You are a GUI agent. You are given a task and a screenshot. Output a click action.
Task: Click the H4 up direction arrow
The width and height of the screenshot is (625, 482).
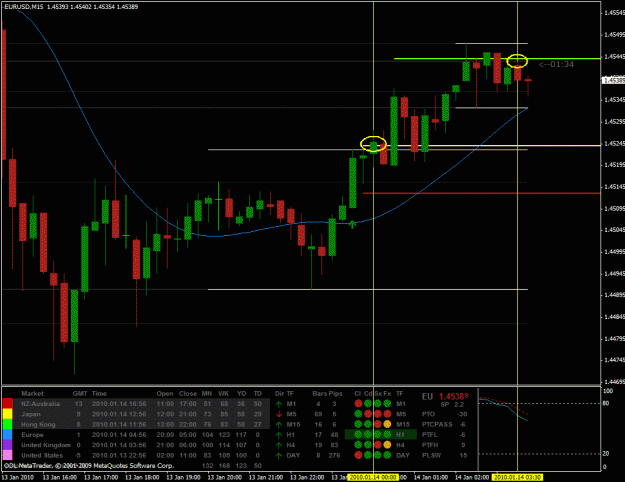[x=279, y=445]
